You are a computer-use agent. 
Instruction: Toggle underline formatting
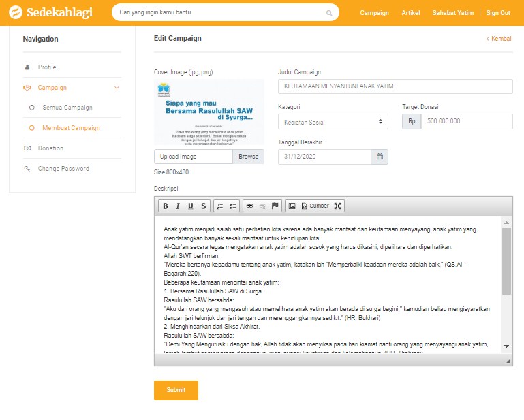[x=191, y=206]
